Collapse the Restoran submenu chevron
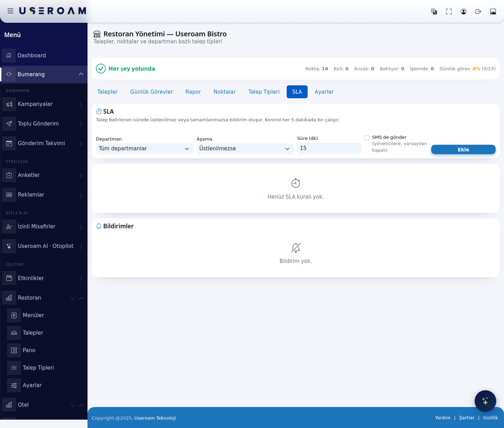The width and height of the screenshot is (504, 428). click(x=81, y=298)
